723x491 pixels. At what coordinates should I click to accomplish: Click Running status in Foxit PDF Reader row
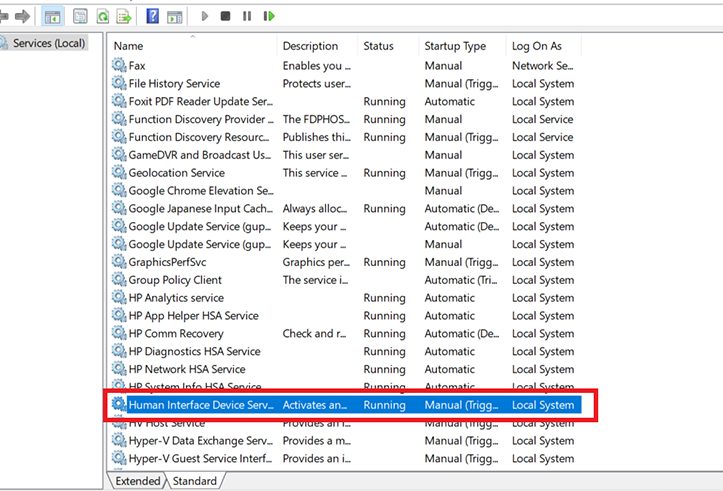(x=384, y=101)
